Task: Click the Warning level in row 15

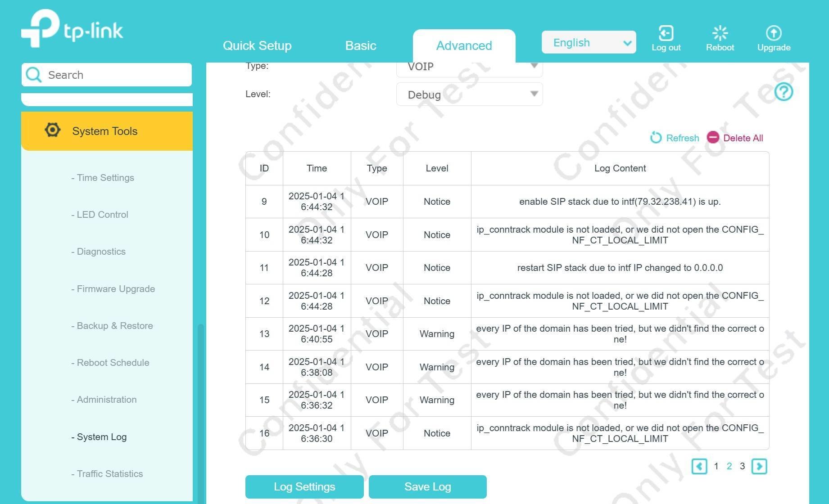Action: click(x=437, y=400)
